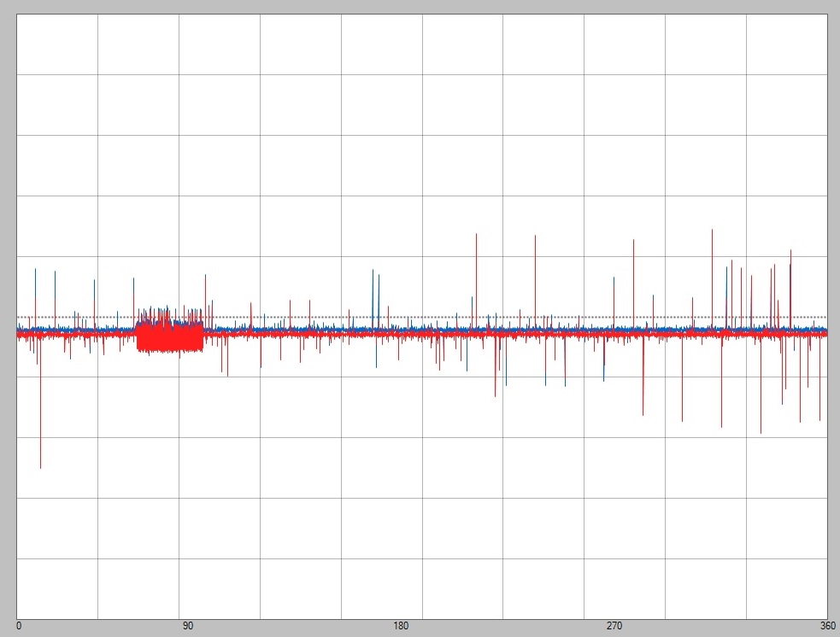
Task: Click the 360 label on the x-axis
Action: coord(828,626)
